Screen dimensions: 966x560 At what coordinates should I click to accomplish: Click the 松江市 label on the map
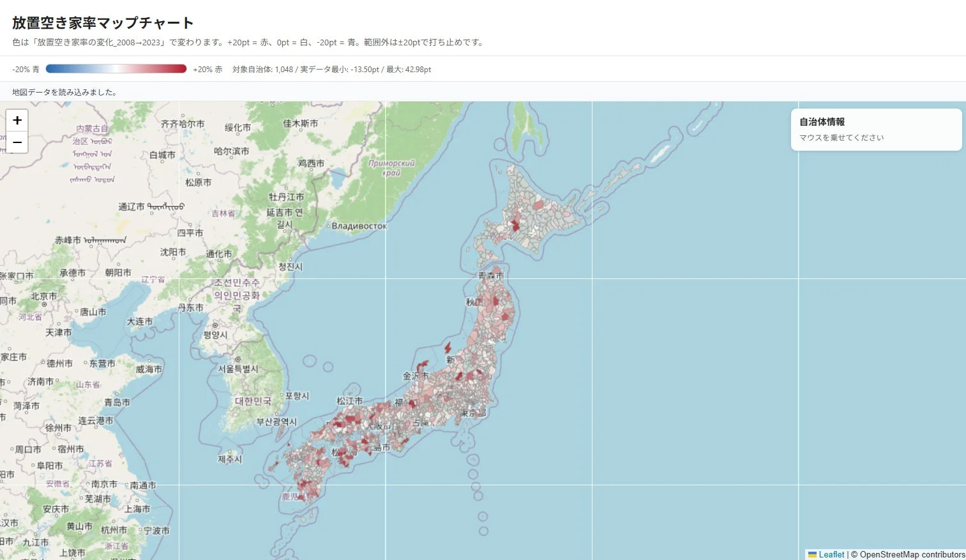[x=349, y=401]
